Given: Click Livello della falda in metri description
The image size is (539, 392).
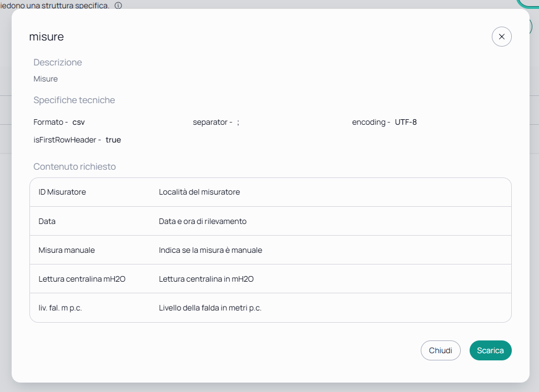Looking at the screenshot, I should tap(210, 308).
